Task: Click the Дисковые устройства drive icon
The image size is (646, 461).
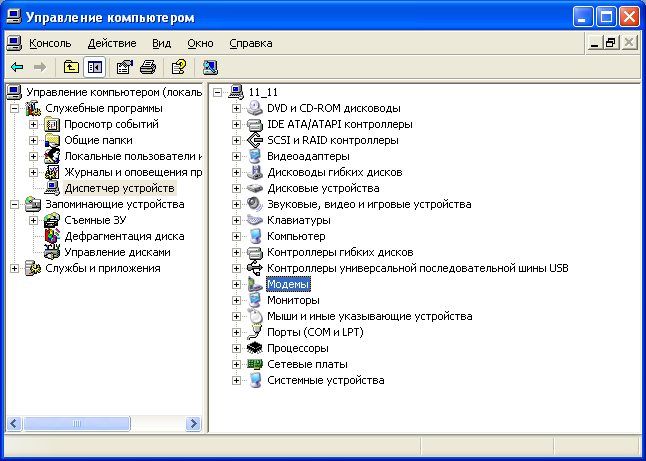Action: 255,188
